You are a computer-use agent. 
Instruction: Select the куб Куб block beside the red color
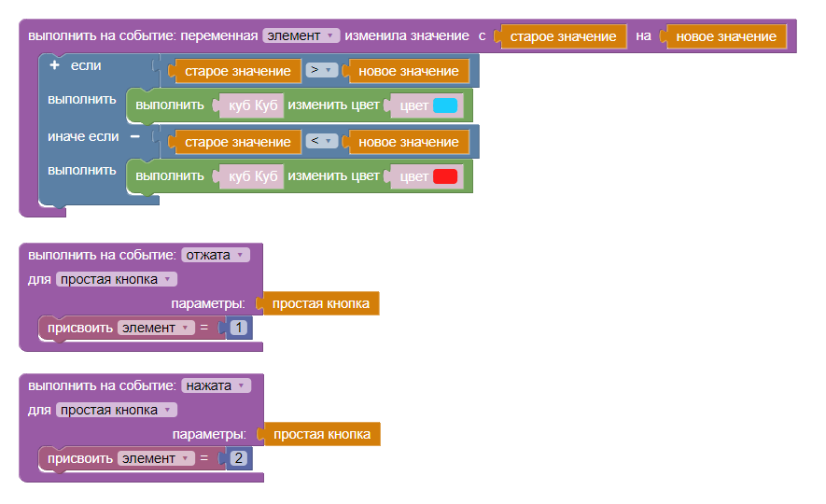(x=253, y=176)
